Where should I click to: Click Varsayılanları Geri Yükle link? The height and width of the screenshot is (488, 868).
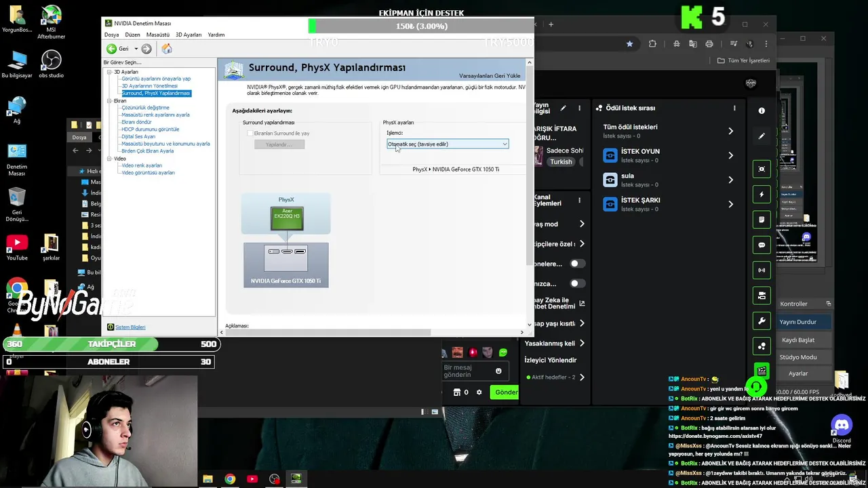click(490, 75)
